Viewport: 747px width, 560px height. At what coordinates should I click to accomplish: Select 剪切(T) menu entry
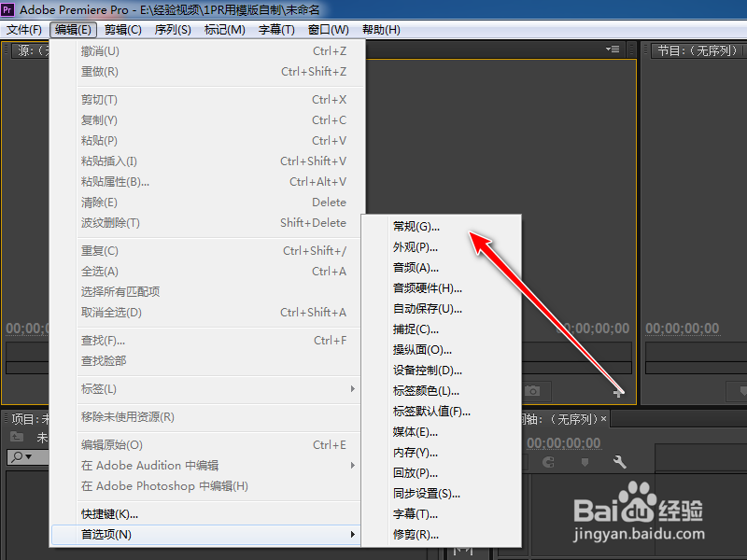click(x=205, y=100)
